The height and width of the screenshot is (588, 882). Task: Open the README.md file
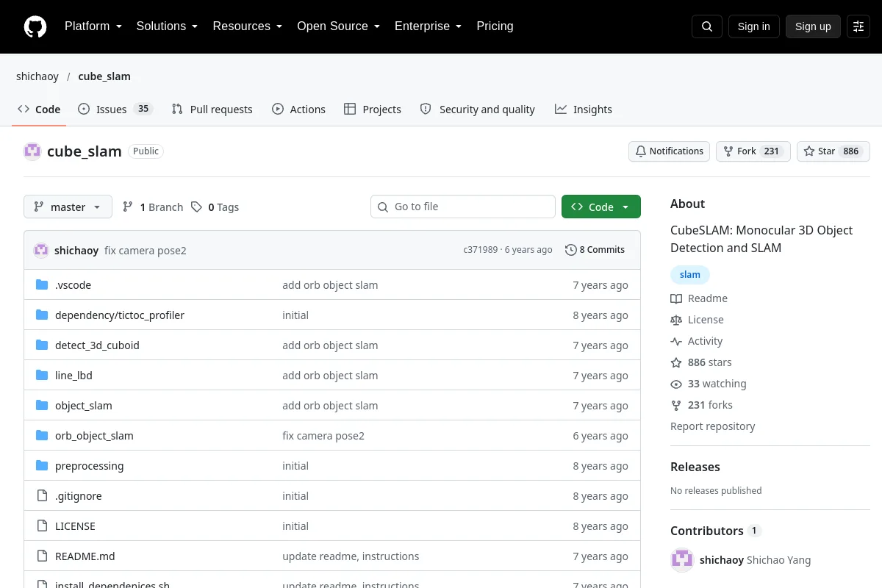[85, 556]
